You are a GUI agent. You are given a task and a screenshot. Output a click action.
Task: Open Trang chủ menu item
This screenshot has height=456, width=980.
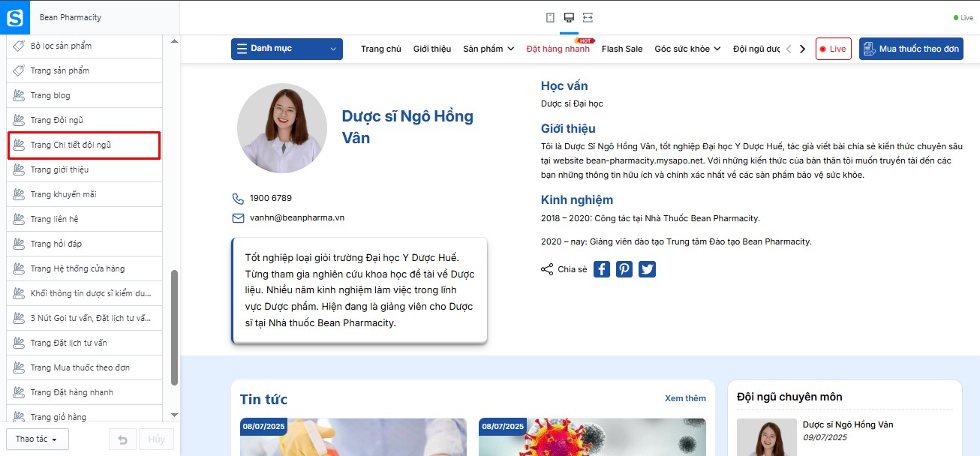point(381,49)
